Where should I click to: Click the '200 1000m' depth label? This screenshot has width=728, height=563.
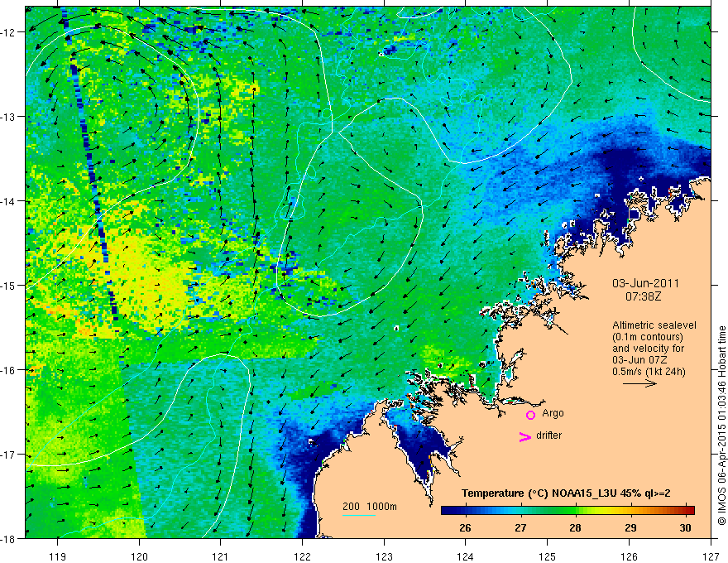tap(370, 507)
